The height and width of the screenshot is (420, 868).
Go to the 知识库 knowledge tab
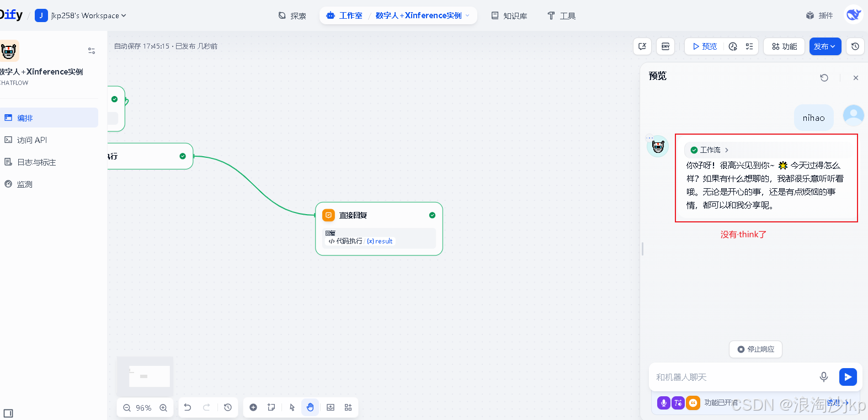click(x=509, y=15)
